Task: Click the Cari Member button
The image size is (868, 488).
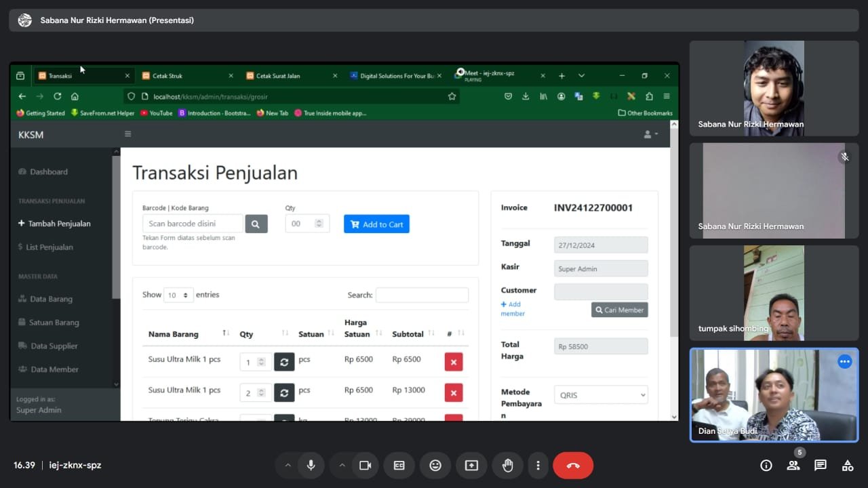Action: click(620, 310)
